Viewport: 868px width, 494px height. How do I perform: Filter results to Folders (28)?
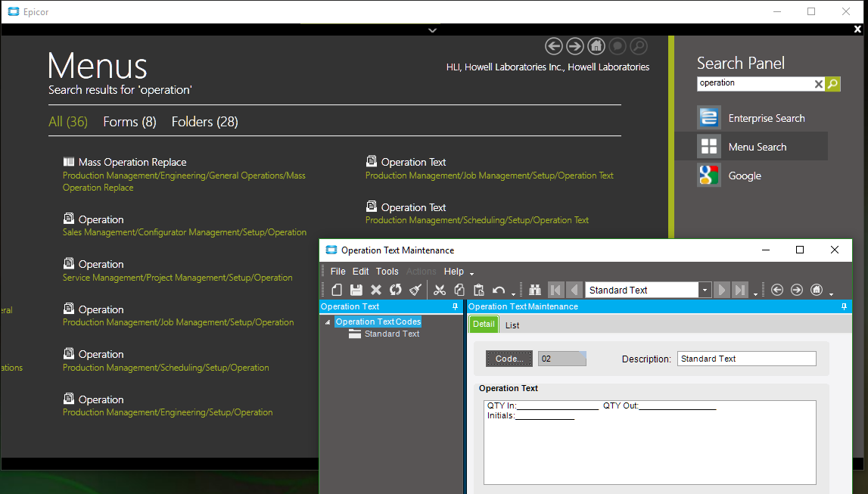pyautogui.click(x=205, y=122)
